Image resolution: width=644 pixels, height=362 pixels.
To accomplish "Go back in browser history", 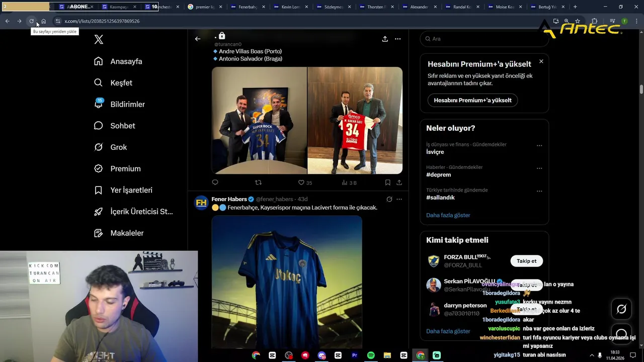I will tap(7, 21).
